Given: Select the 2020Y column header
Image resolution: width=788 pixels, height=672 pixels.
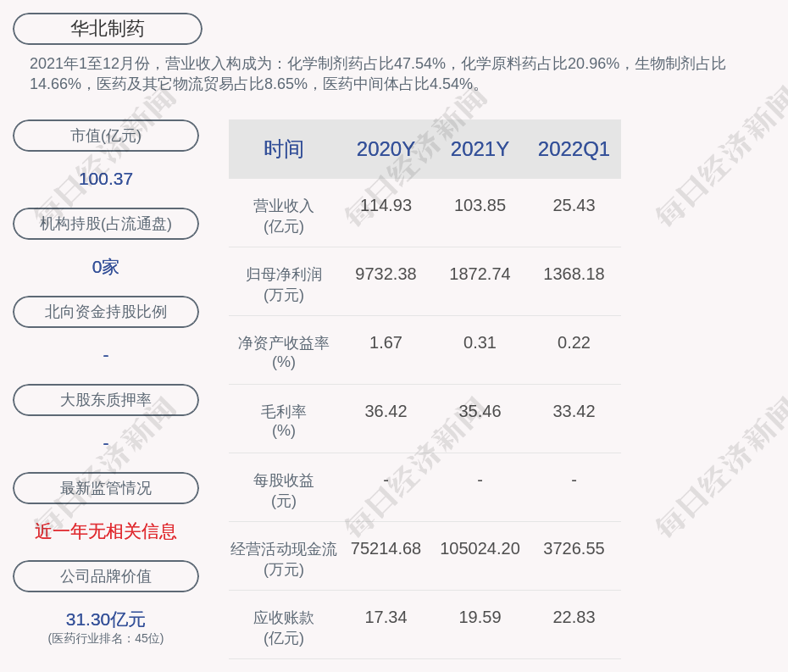Looking at the screenshot, I should 386,149.
